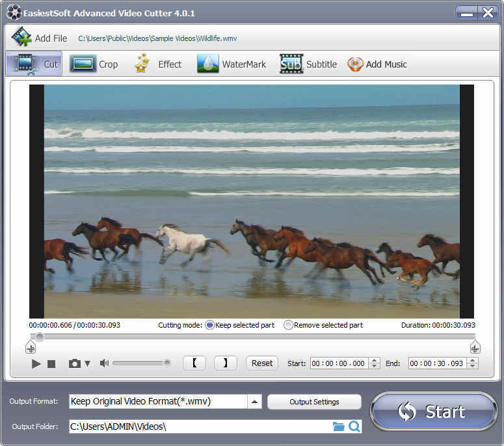
Task: Expand the snapshot options arrow
Action: [x=87, y=363]
